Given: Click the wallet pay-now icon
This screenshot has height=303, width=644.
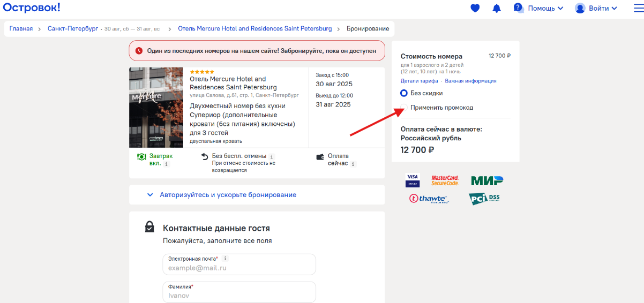Looking at the screenshot, I should pyautogui.click(x=320, y=157).
